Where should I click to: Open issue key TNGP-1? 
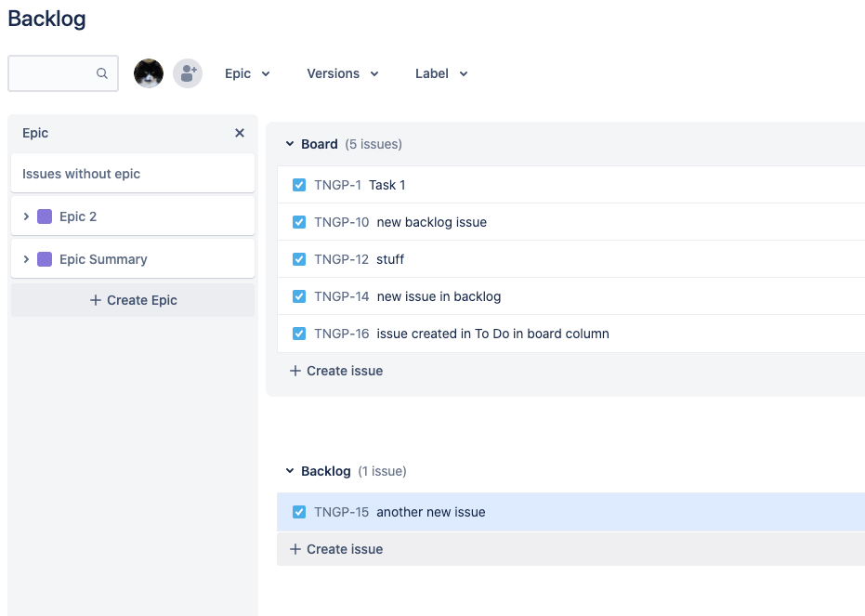(337, 185)
